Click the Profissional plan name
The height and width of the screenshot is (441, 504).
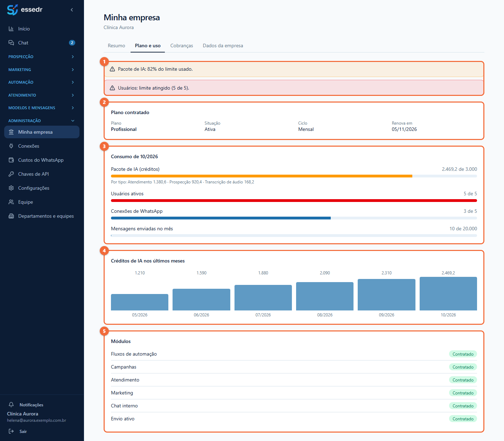[x=124, y=129]
